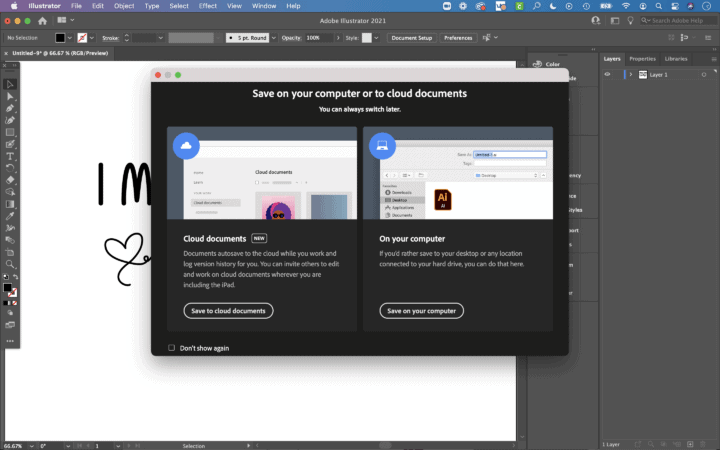Click the black Fill color swatch in toolbar

tap(60, 38)
